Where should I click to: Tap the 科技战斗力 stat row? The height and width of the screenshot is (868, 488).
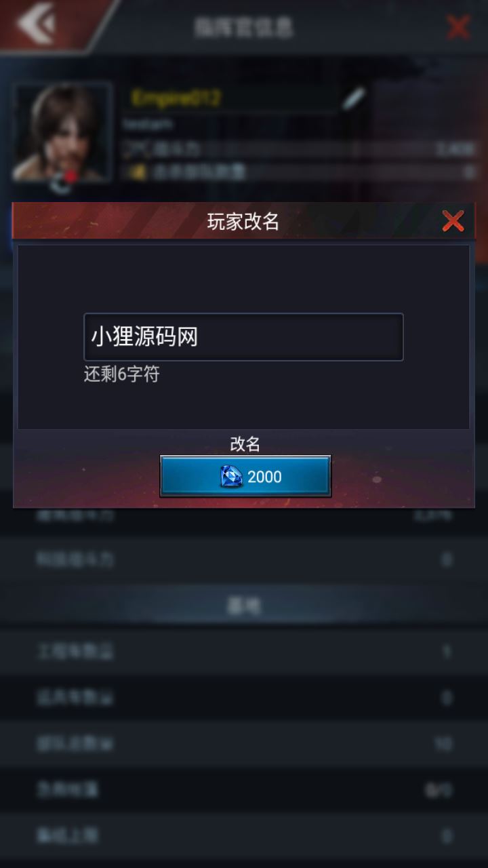coord(244,559)
